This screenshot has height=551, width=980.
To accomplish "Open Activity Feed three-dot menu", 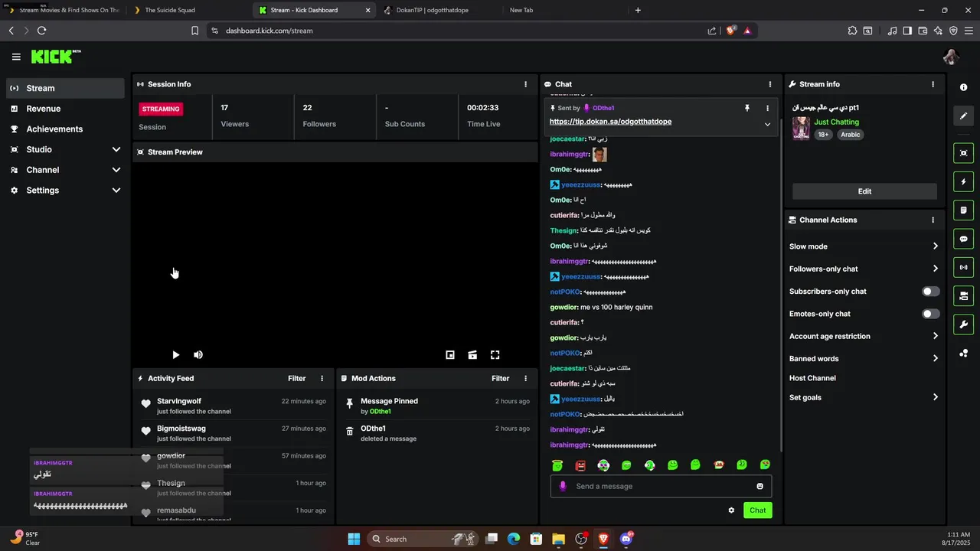I will click(322, 378).
